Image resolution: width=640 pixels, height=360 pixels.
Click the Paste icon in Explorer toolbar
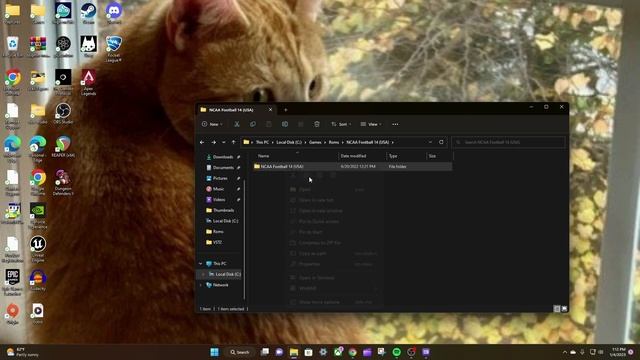pyautogui.click(x=269, y=124)
